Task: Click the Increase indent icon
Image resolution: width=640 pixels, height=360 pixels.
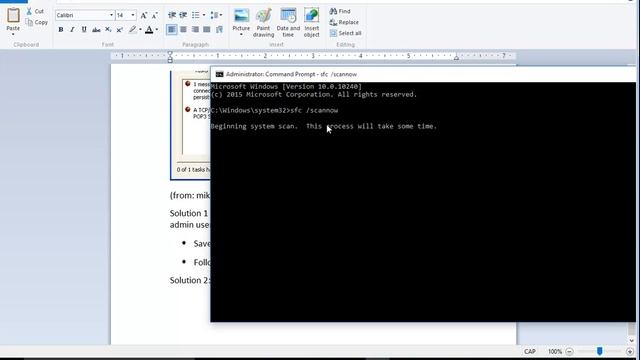Action: (x=183, y=15)
